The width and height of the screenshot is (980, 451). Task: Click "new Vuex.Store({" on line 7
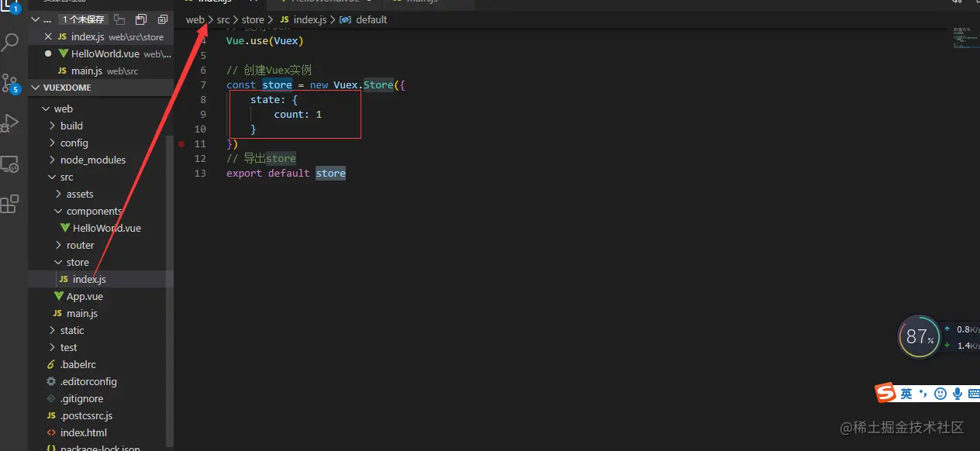tap(357, 84)
